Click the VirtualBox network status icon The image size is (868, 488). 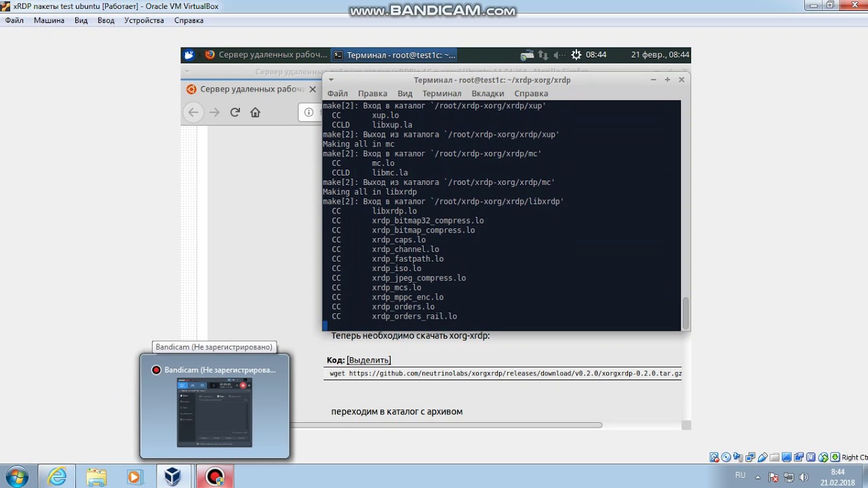pos(751,457)
